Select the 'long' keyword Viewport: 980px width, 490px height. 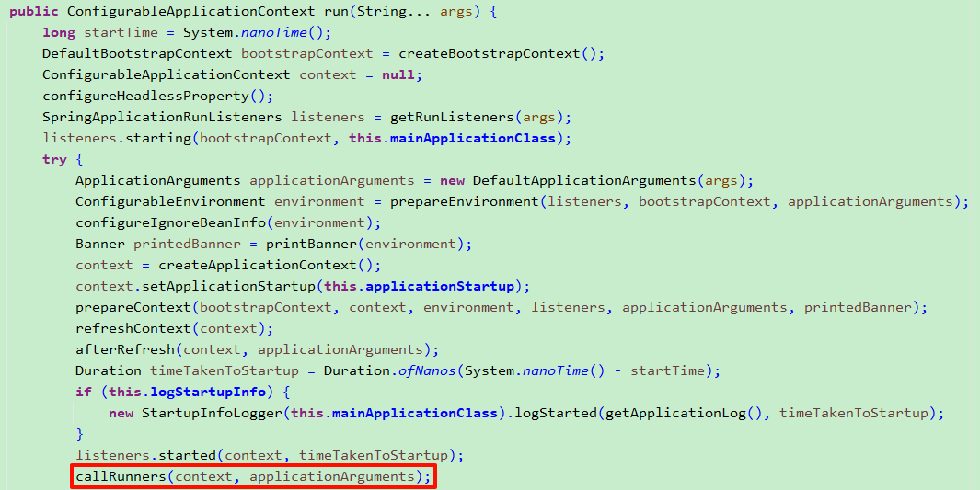(59, 32)
